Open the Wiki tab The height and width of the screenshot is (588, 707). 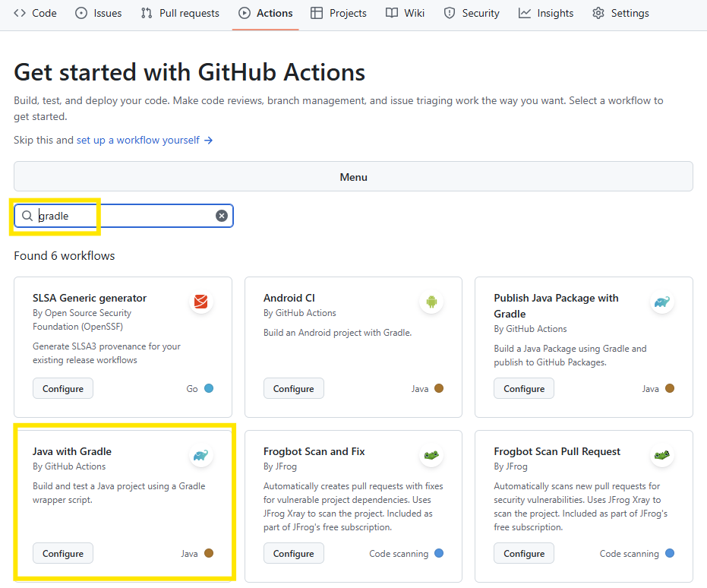pos(405,13)
